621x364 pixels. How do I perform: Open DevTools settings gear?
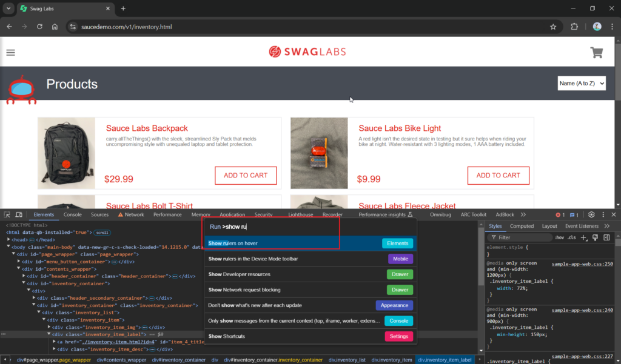(591, 214)
